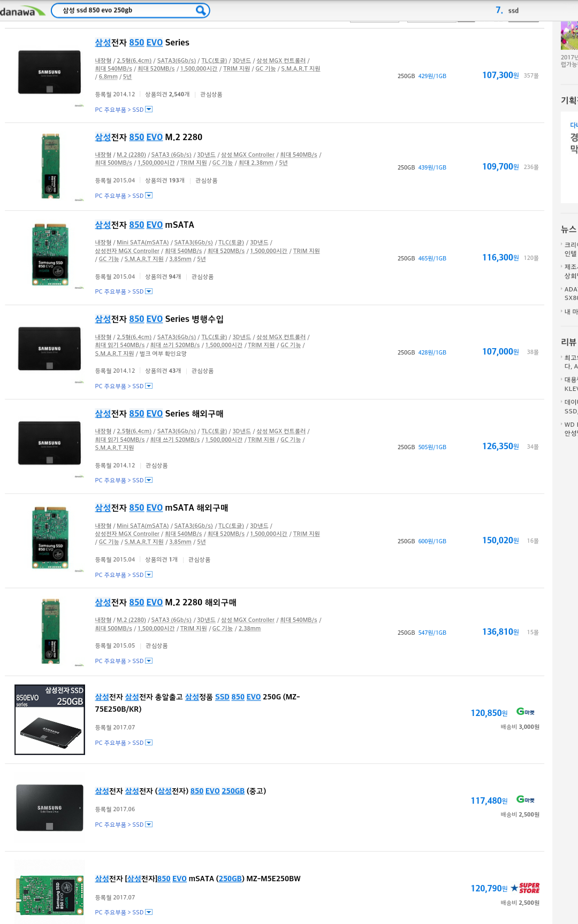
Task: Click the Super Store logo beside 120,790원
Action: point(525,888)
